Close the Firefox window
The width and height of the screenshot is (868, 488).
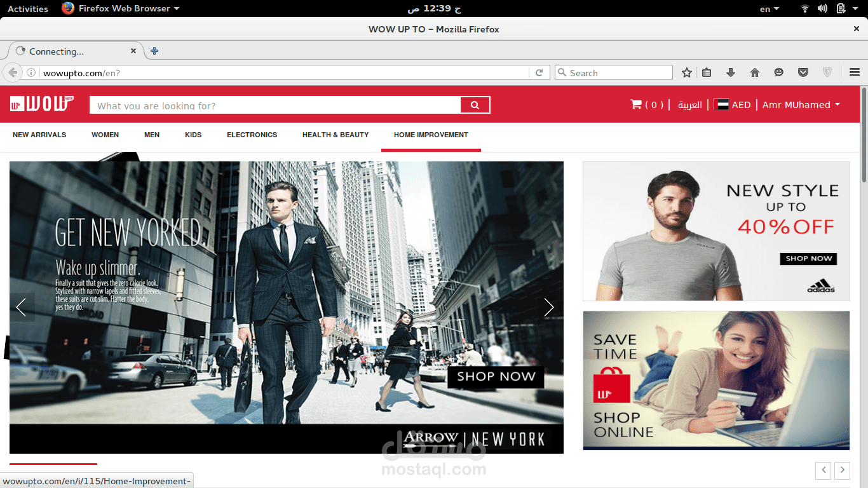click(x=856, y=29)
